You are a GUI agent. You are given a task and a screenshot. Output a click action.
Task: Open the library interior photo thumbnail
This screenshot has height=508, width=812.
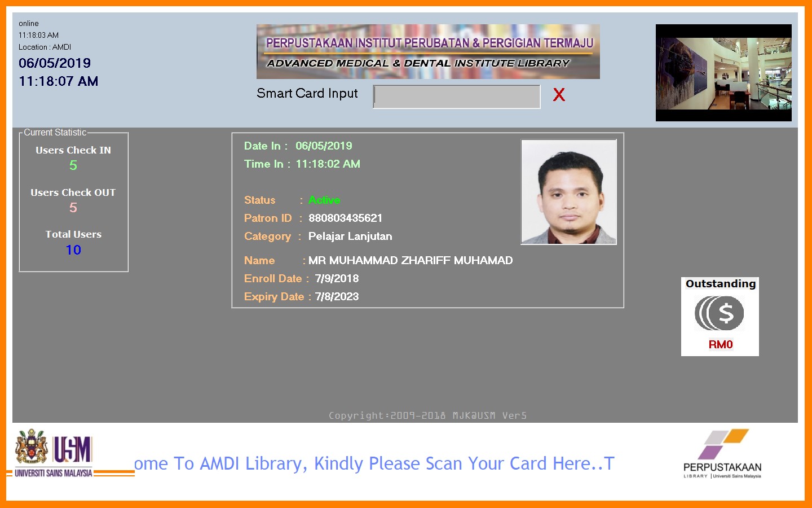(723, 73)
